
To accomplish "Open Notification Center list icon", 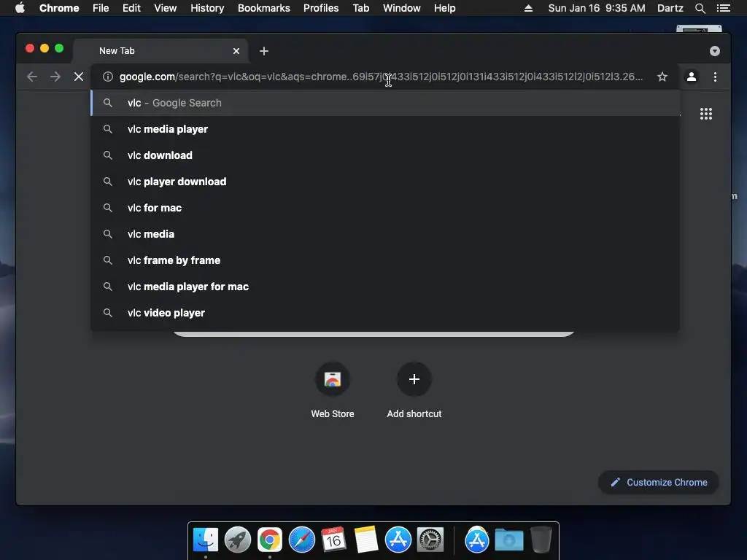I will (x=723, y=8).
